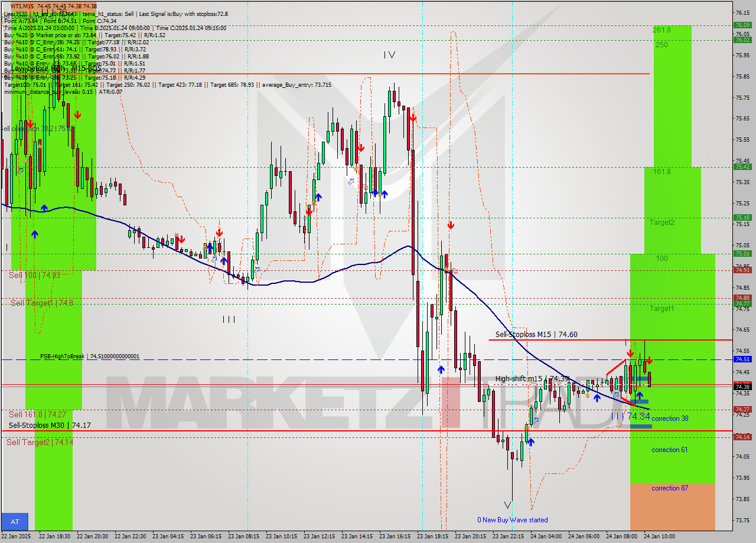Click the blue 74.51 price tag on axis

pos(742,359)
